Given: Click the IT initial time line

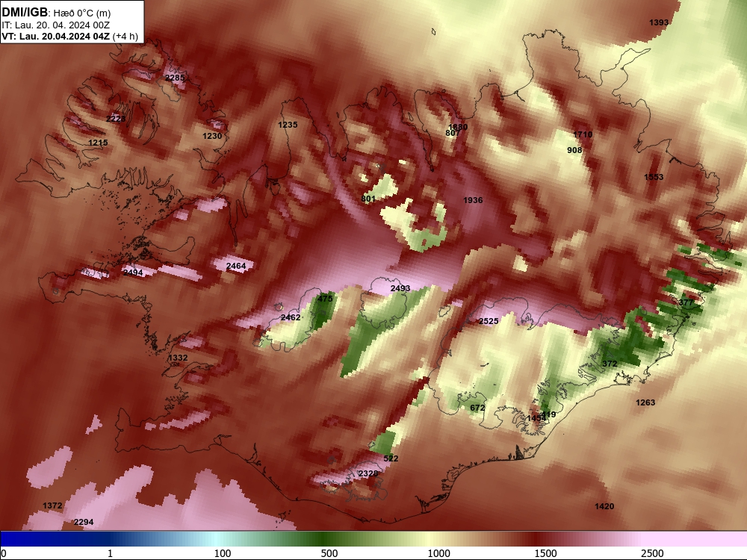Looking at the screenshot, I should point(56,25).
